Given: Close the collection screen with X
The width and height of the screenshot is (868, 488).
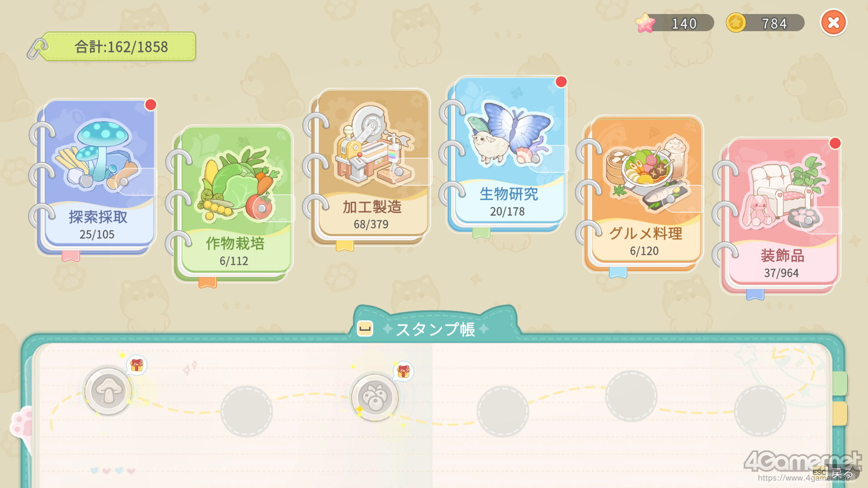Looking at the screenshot, I should click(833, 23).
